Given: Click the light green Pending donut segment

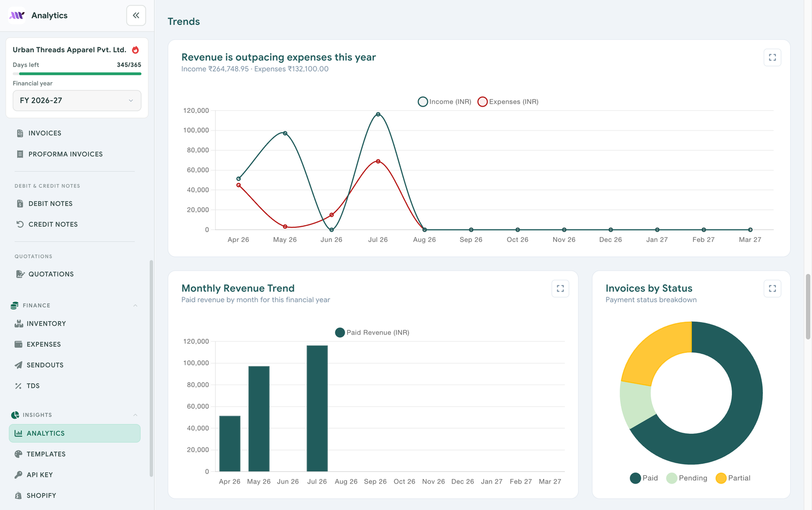Looking at the screenshot, I should click(637, 405).
